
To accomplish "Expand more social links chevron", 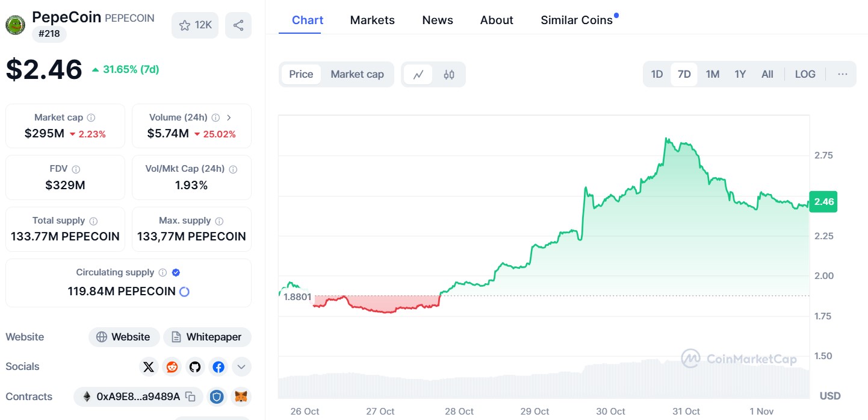I will pyautogui.click(x=241, y=366).
